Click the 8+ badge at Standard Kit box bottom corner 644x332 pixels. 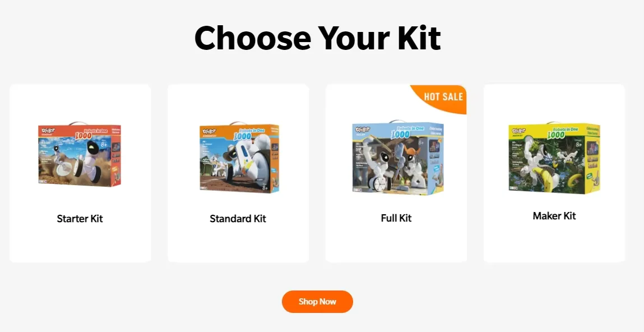tap(265, 187)
